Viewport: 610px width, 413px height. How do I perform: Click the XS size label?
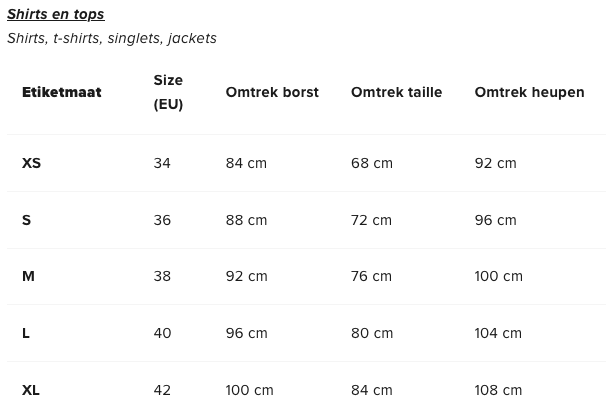[31, 163]
